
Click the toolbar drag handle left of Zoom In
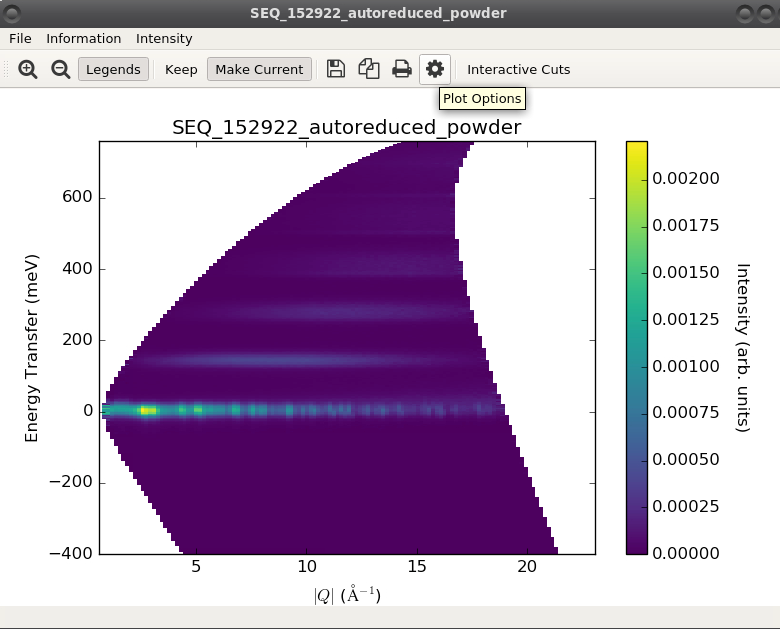7,69
